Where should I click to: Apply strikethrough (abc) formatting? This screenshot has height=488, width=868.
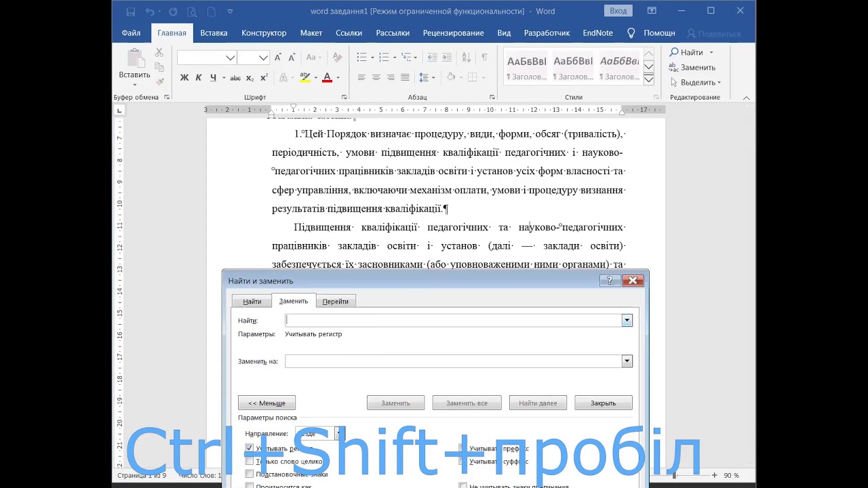(x=235, y=78)
